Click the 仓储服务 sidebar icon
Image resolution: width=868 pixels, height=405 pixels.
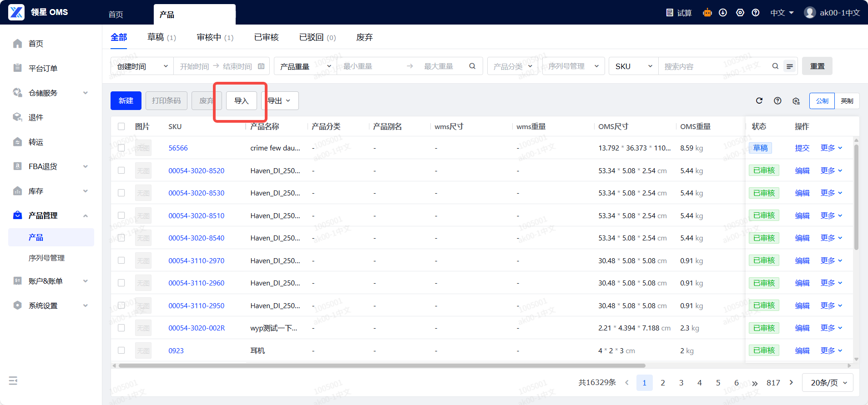[x=18, y=93]
